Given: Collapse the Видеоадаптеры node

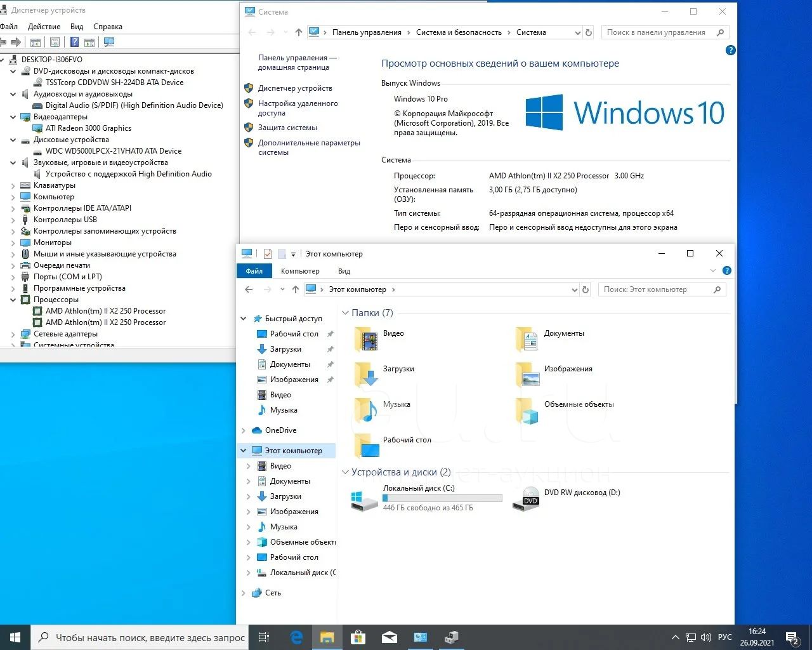Looking at the screenshot, I should 13,117.
